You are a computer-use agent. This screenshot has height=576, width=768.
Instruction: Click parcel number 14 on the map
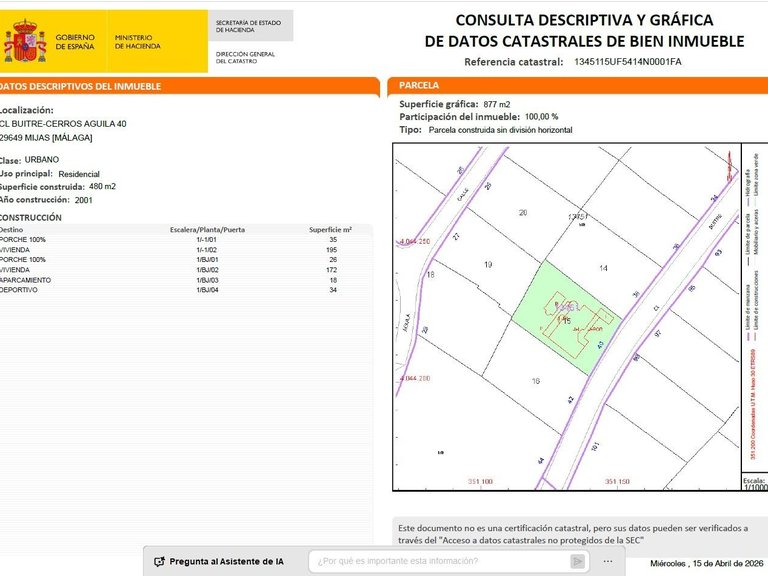[603, 268]
